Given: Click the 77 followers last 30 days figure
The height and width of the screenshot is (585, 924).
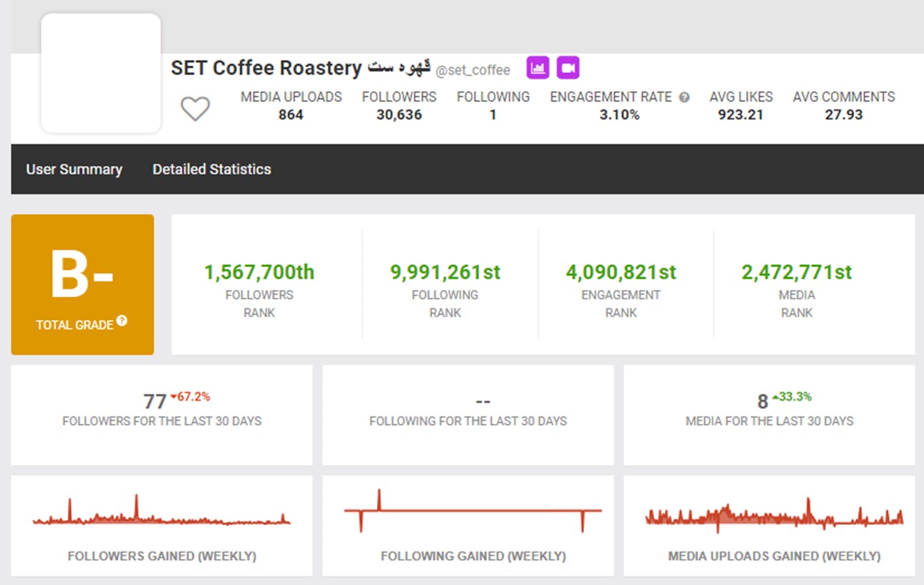Looking at the screenshot, I should click(155, 401).
